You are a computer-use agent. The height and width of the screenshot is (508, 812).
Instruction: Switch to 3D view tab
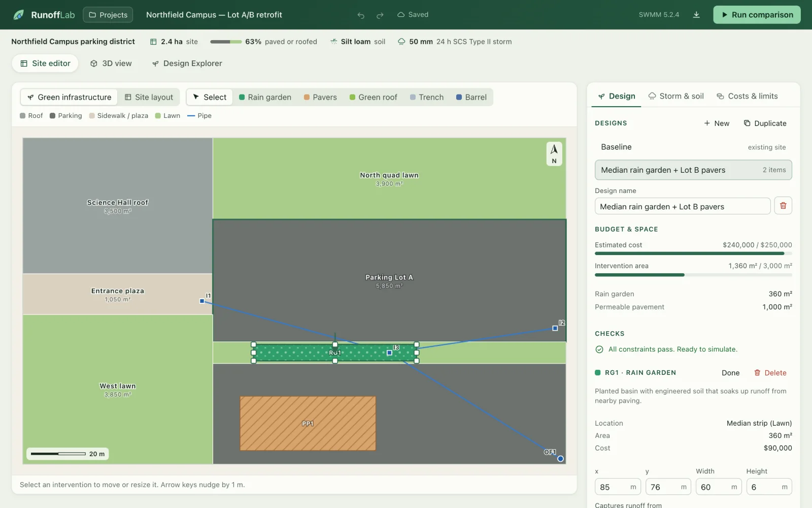pyautogui.click(x=111, y=63)
